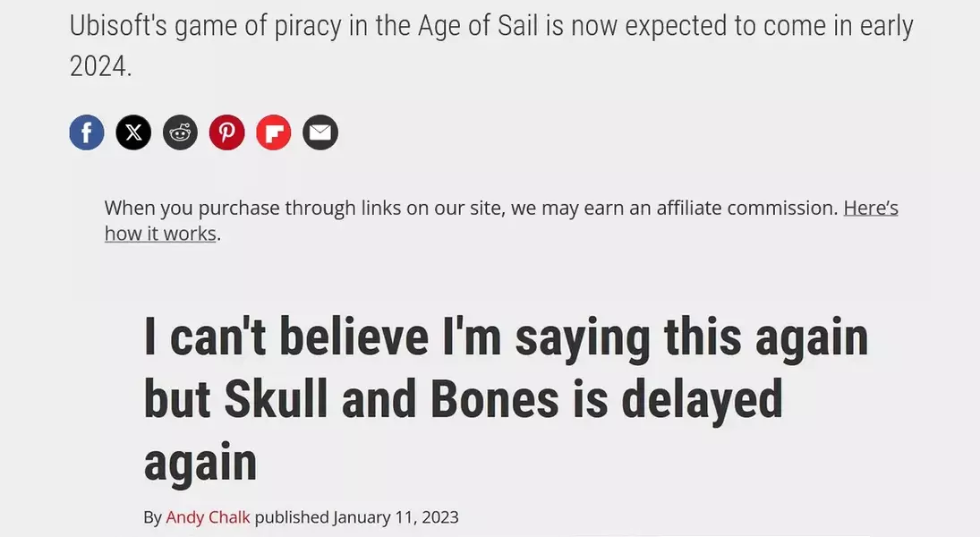Screen dimensions: 980x537
Task: Share the article on Facebook
Action: tap(87, 133)
